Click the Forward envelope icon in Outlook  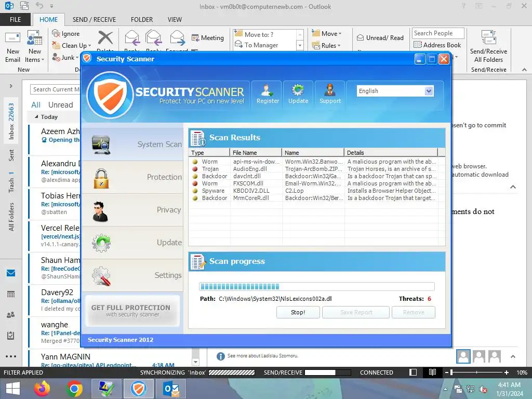(177, 38)
